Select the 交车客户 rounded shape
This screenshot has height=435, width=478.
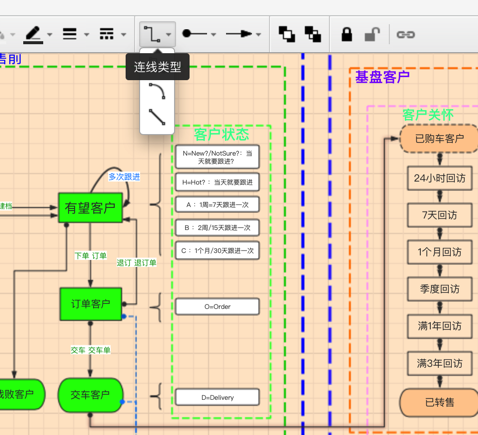(x=91, y=395)
